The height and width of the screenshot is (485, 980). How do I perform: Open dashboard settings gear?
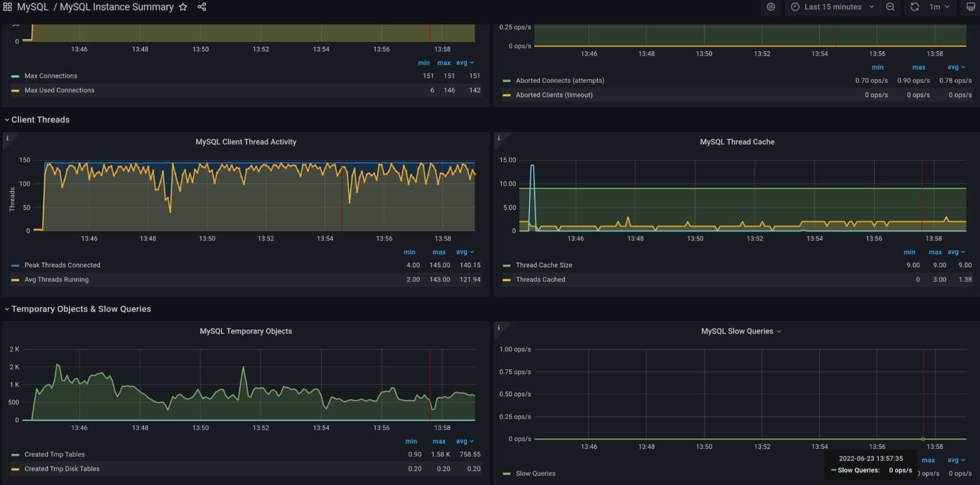coord(771,7)
